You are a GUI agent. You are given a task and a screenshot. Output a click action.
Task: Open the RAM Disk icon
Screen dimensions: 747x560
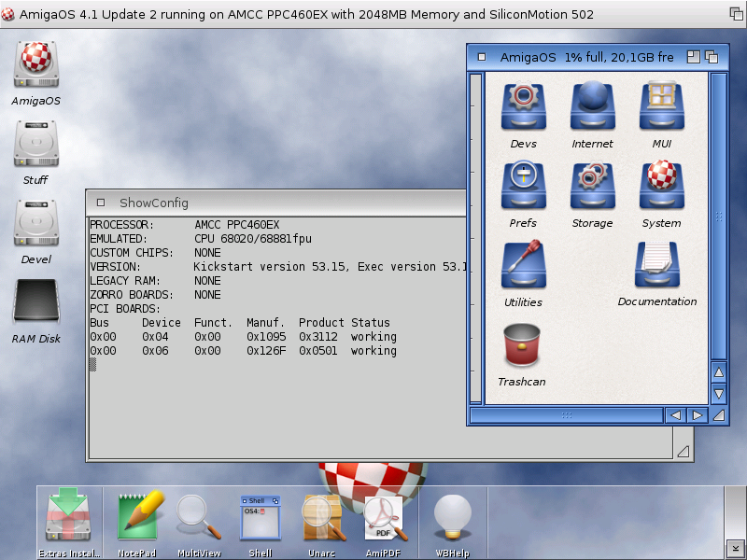[x=36, y=301]
